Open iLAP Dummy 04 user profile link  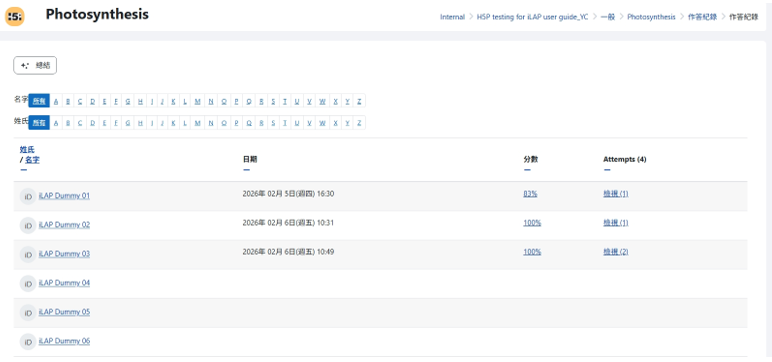(x=64, y=283)
